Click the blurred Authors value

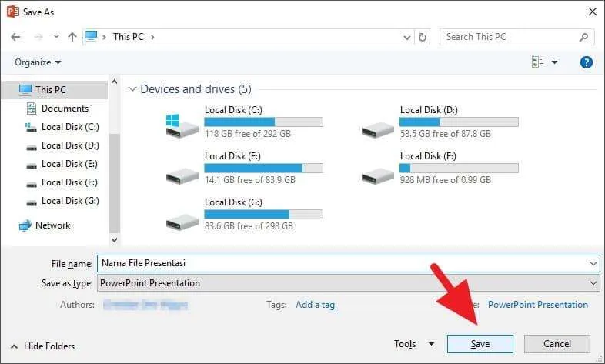[x=145, y=305]
